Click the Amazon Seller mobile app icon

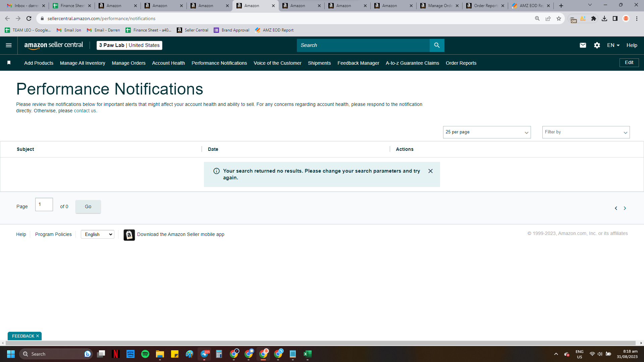coord(129,235)
